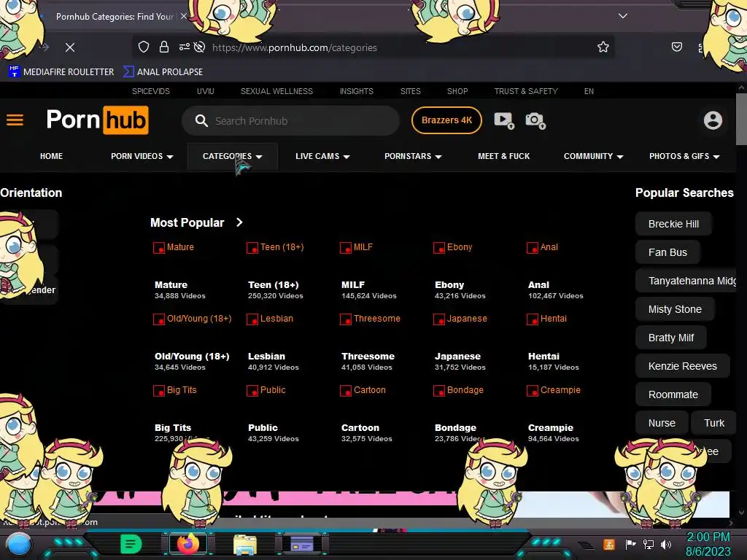The width and height of the screenshot is (747, 560).
Task: Open the user account avatar menu
Action: [713, 120]
